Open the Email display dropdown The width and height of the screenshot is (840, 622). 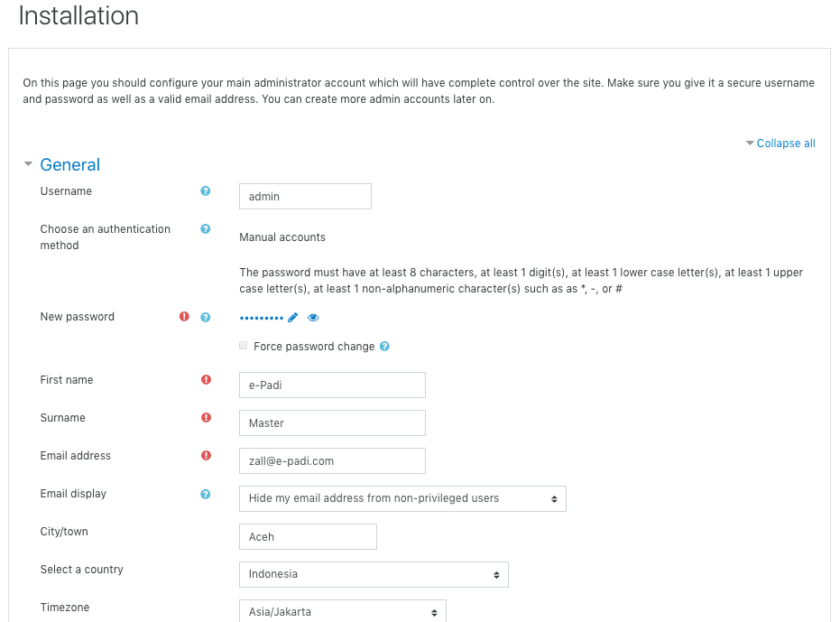click(402, 498)
